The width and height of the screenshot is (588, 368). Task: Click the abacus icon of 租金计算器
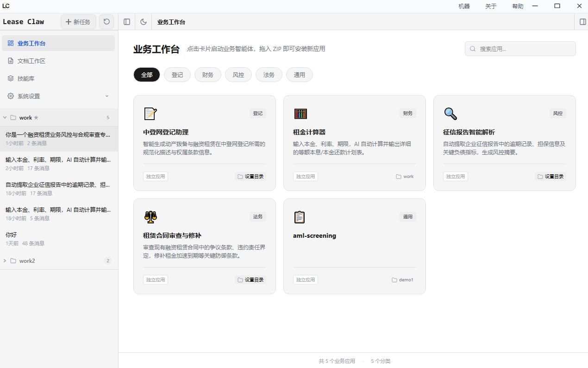pyautogui.click(x=300, y=114)
